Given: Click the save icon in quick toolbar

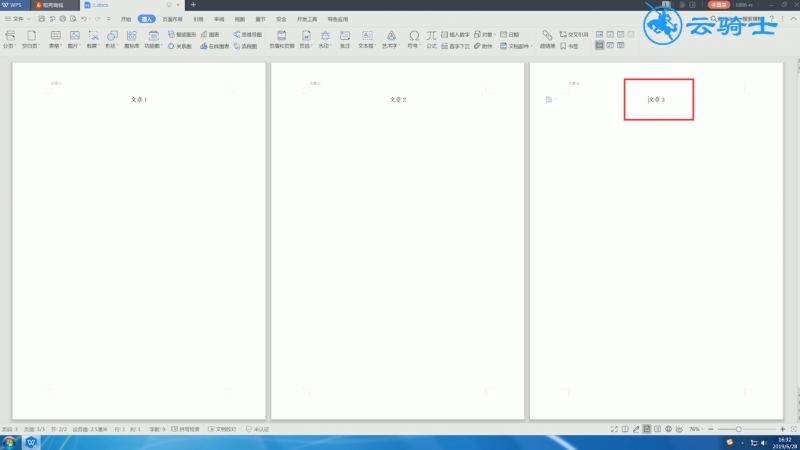Looking at the screenshot, I should [x=42, y=19].
